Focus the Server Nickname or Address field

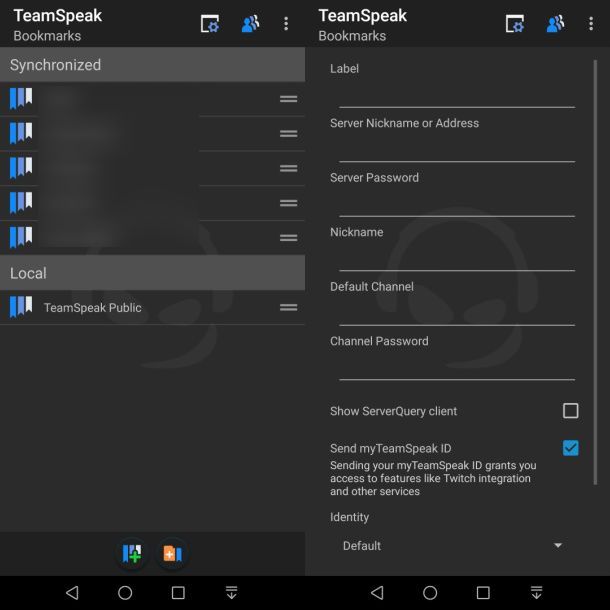pyautogui.click(x=457, y=147)
